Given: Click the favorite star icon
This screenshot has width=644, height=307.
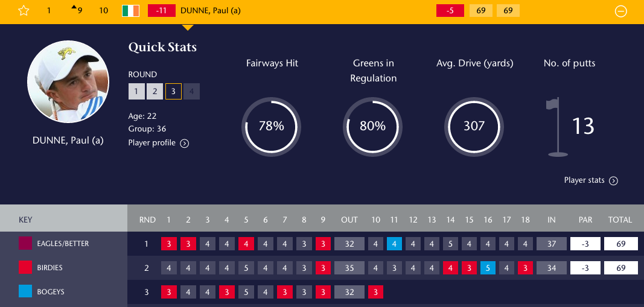Looking at the screenshot, I should [x=24, y=11].
